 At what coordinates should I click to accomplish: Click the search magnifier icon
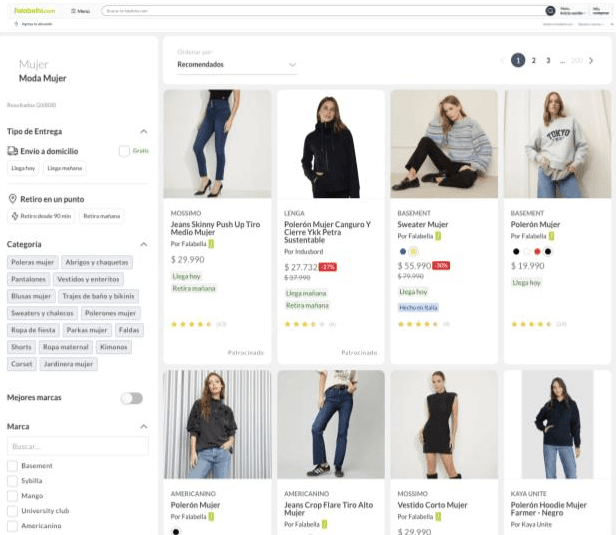pos(550,11)
